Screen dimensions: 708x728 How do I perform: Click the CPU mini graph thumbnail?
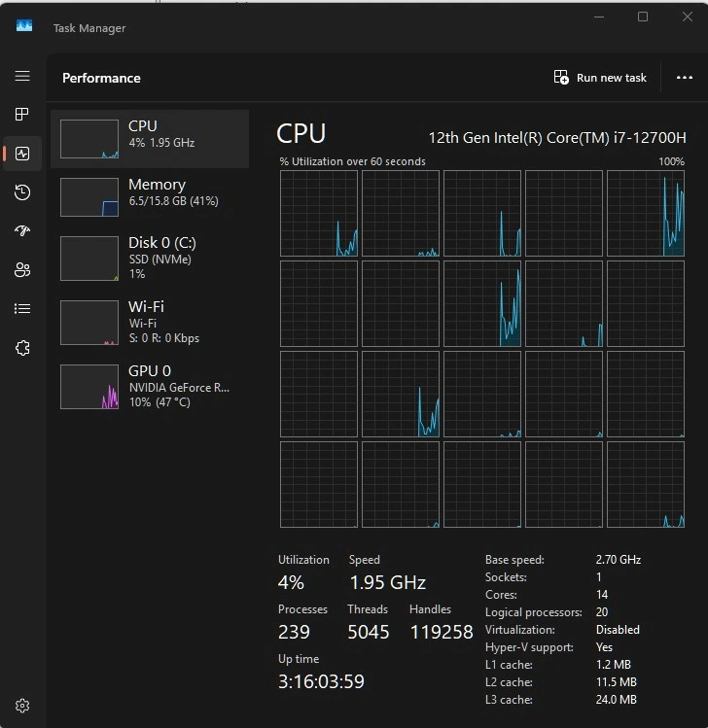[x=89, y=139]
